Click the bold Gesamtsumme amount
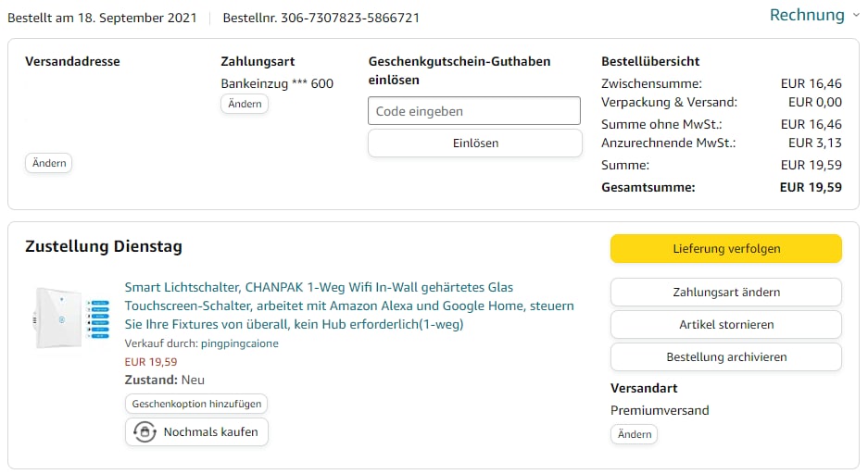The width and height of the screenshot is (868, 474). [x=811, y=187]
